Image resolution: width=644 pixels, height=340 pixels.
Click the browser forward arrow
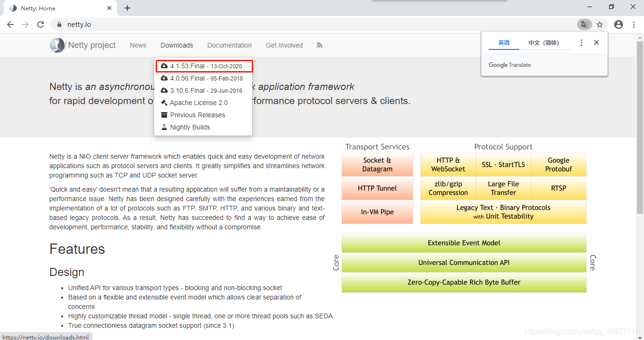(25, 24)
